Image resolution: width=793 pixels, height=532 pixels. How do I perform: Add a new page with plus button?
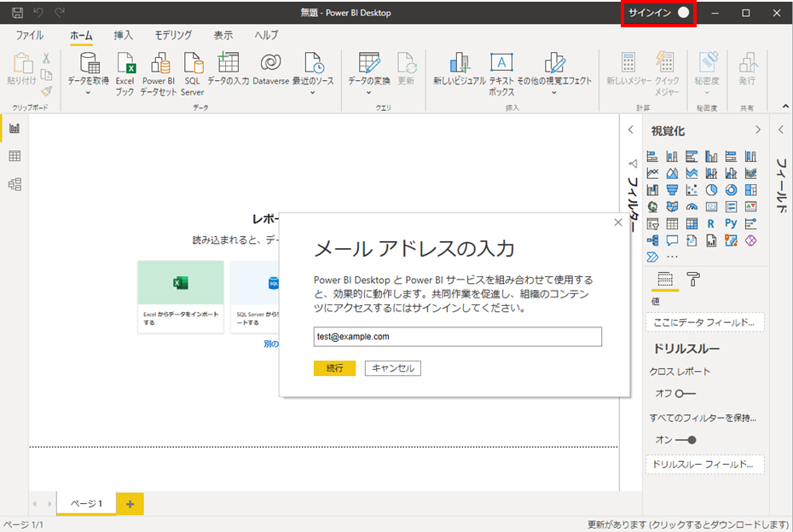point(130,504)
